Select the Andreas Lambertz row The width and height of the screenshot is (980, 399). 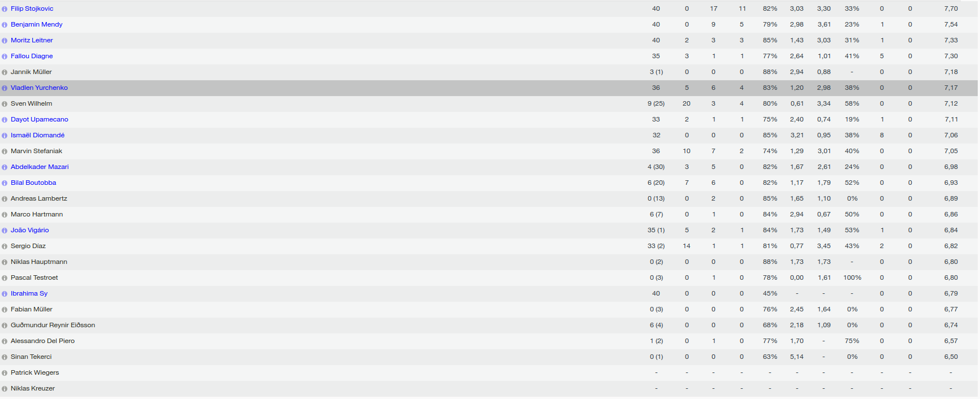[x=489, y=198]
